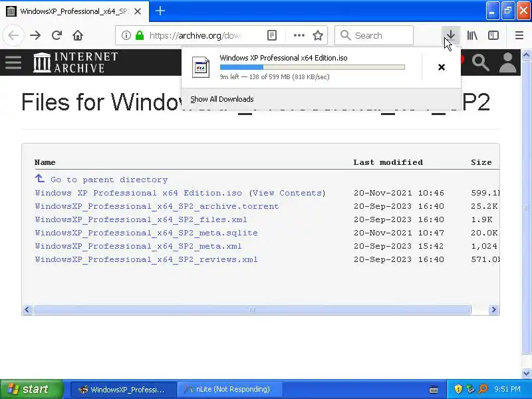This screenshot has height=399, width=532.
Task: Open the Firefox home page
Action: click(x=78, y=35)
